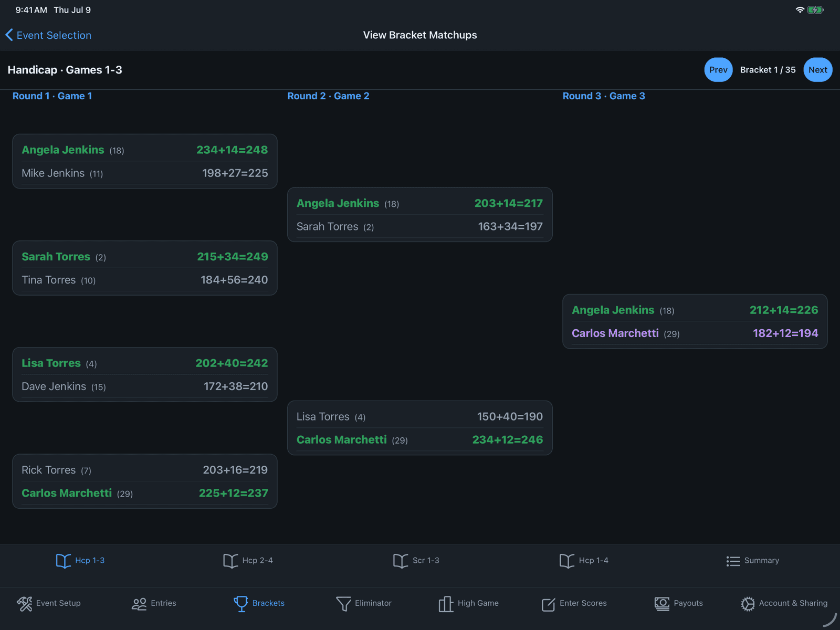The height and width of the screenshot is (630, 840).
Task: Open the Entries tab label
Action: (163, 603)
